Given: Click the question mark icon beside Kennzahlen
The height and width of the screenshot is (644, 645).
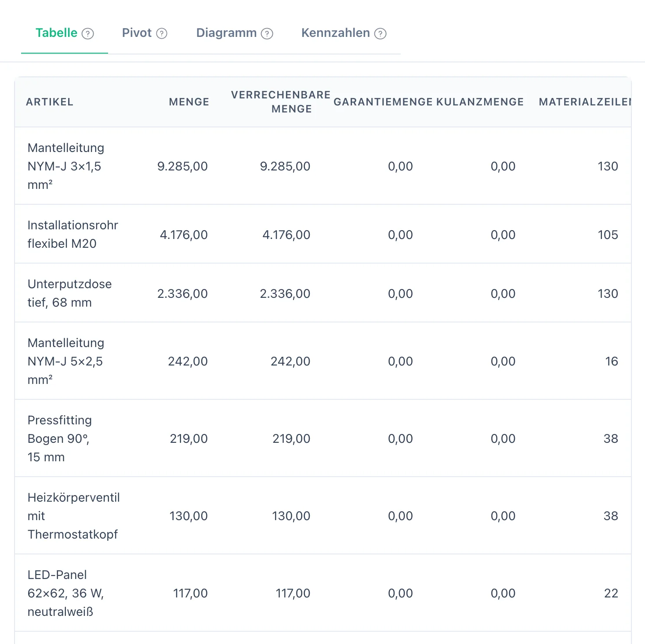Looking at the screenshot, I should [380, 33].
